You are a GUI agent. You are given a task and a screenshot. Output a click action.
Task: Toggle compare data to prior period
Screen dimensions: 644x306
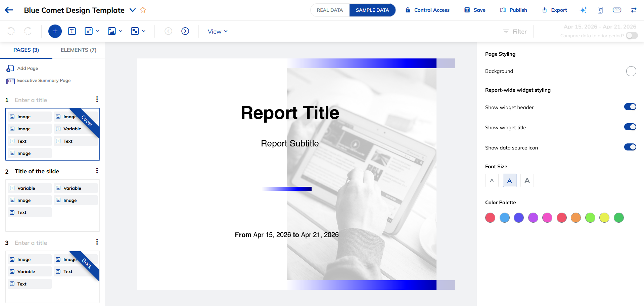tap(632, 36)
